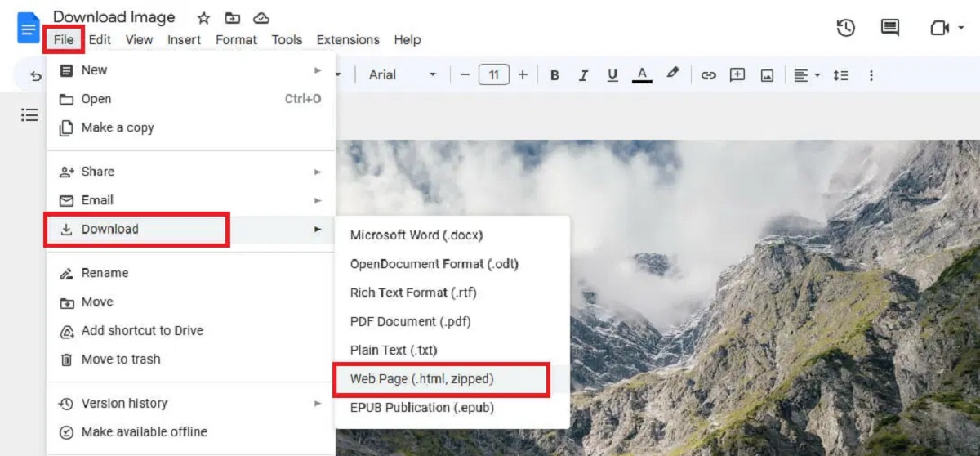Open text alignment dropdown
Viewport: 980px width, 456px height.
(x=807, y=75)
